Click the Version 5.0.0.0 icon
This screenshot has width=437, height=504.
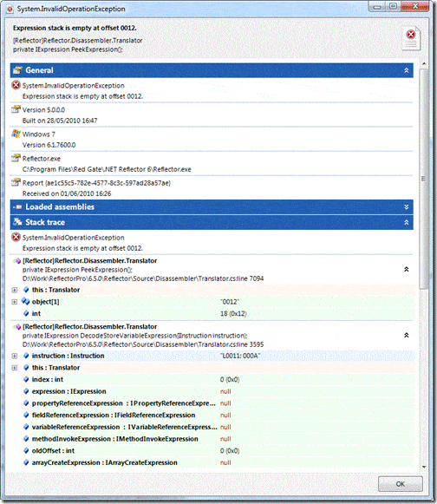(16, 109)
